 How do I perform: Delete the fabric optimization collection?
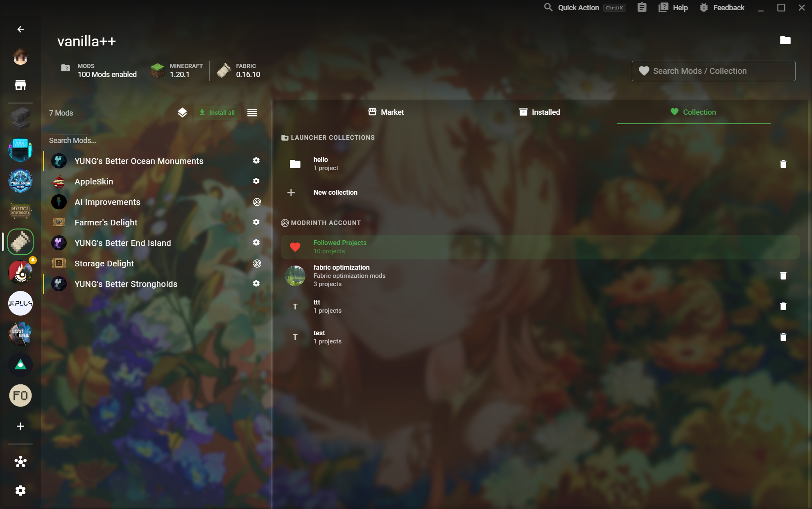(x=783, y=275)
